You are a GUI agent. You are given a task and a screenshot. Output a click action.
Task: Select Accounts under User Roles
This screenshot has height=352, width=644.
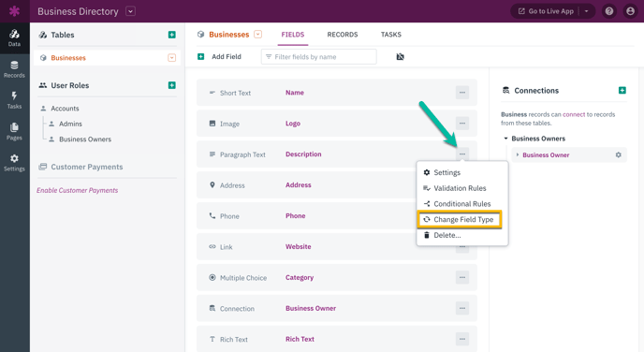point(65,109)
